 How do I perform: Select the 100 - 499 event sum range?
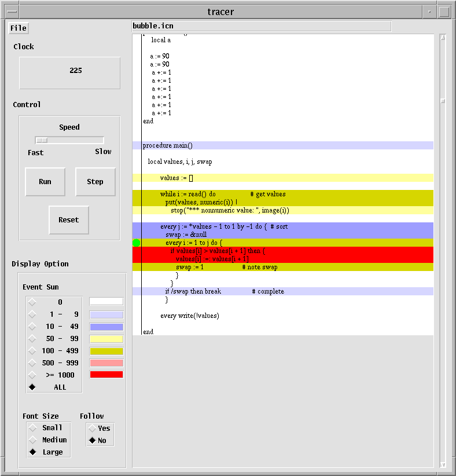point(32,351)
